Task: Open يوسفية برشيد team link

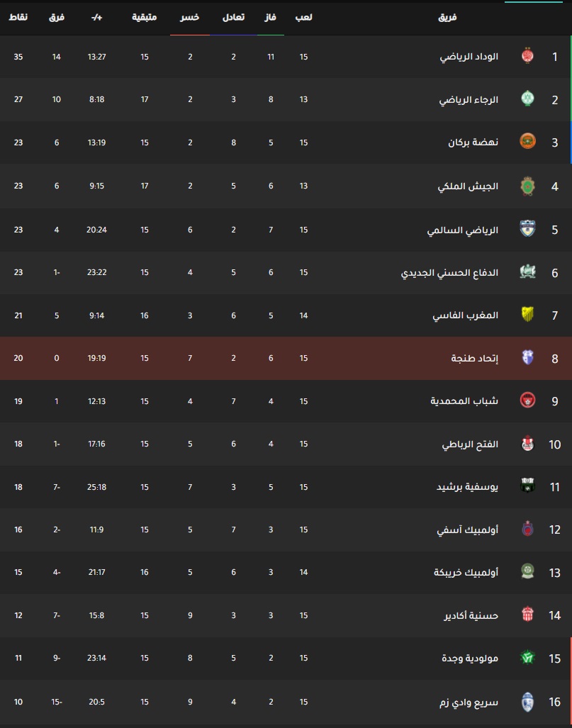Action: (467, 487)
